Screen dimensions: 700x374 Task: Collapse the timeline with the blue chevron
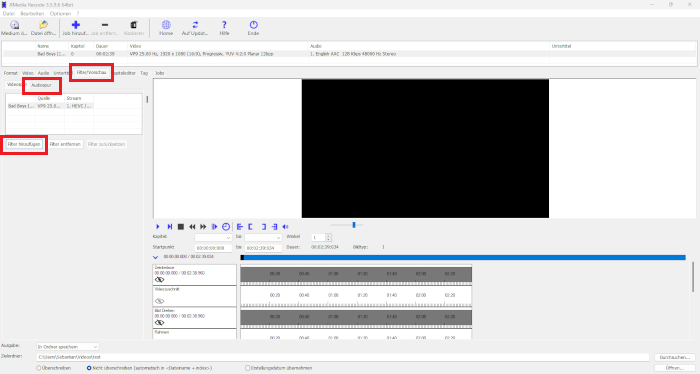click(155, 258)
